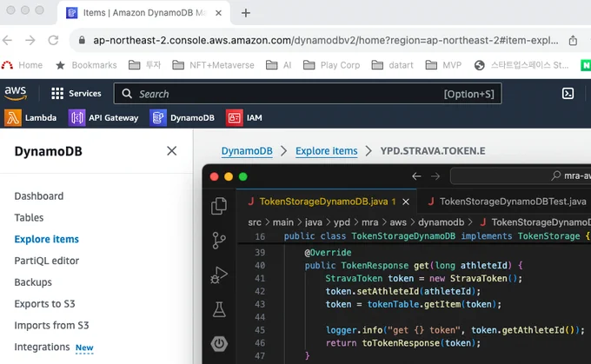Image resolution: width=591 pixels, height=364 pixels.
Task: Click the src breadcrumb in VS Code
Action: (x=255, y=222)
